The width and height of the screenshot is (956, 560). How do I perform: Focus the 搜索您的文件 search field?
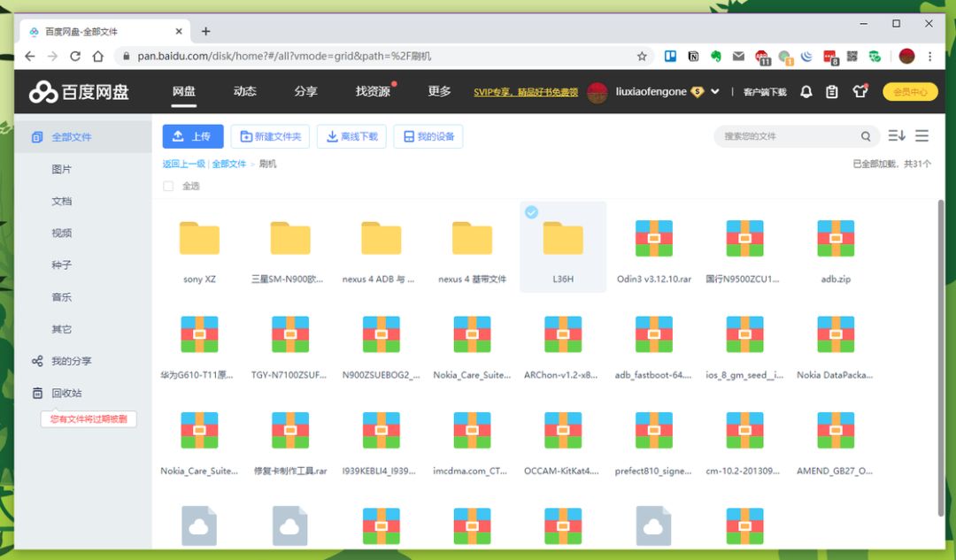[x=790, y=136]
